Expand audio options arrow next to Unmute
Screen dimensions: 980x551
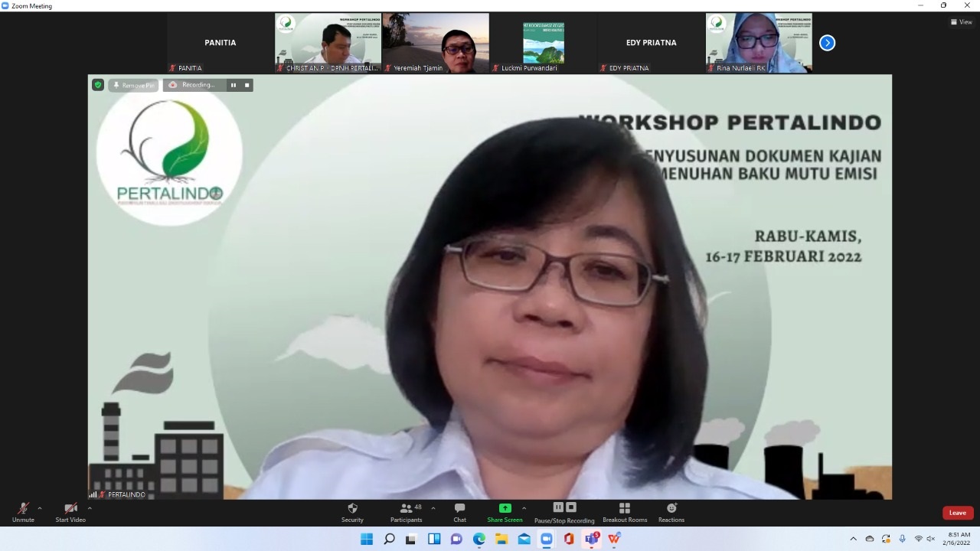tap(40, 508)
